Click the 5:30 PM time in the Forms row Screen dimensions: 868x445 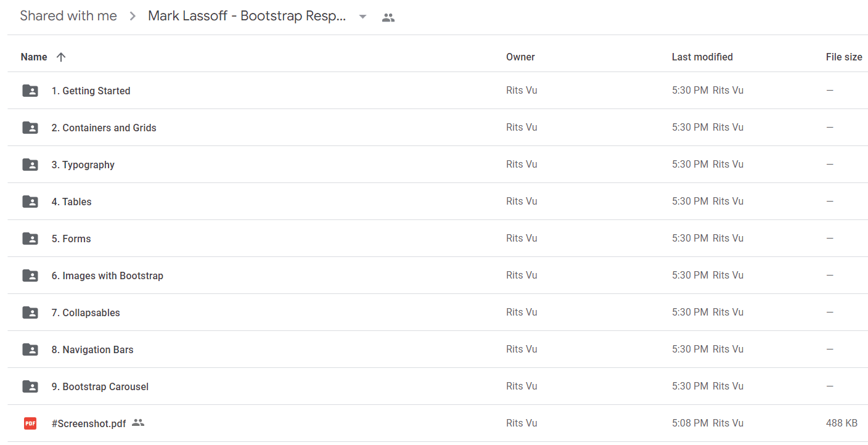(x=690, y=238)
